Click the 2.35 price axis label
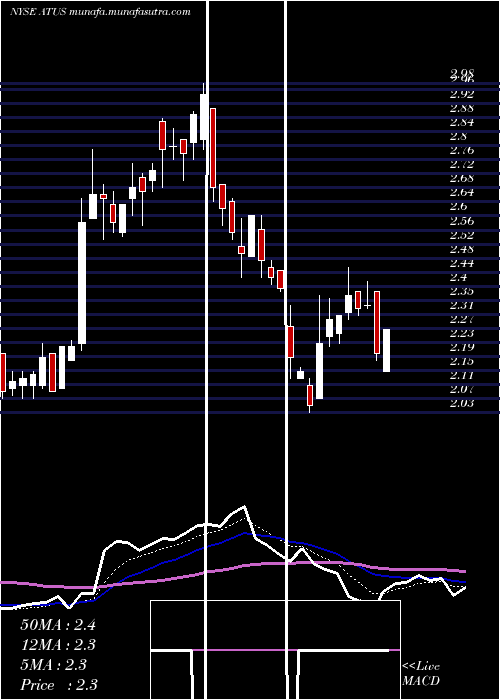This screenshot has height=700, width=500. 462,291
